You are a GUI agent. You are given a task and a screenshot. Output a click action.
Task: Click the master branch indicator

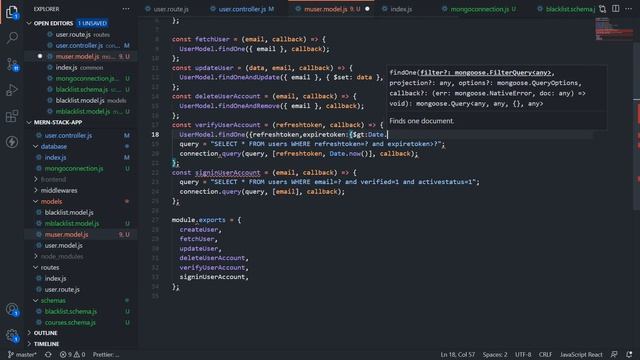click(22, 354)
